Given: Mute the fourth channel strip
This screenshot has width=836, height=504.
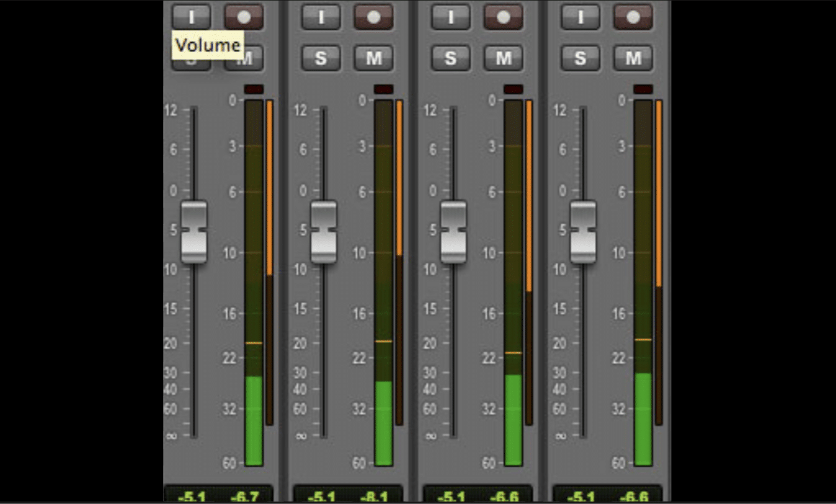Looking at the screenshot, I should click(632, 58).
